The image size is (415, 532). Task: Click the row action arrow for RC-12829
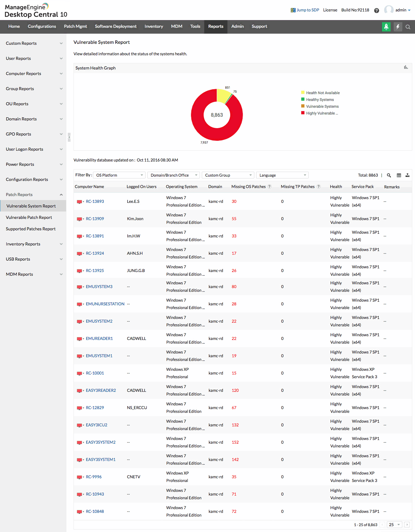pyautogui.click(x=83, y=408)
